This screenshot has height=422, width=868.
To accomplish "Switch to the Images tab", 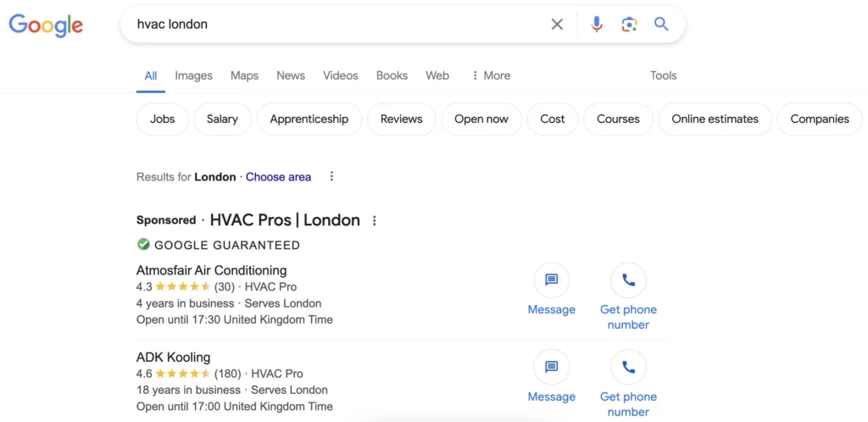I will (x=194, y=75).
